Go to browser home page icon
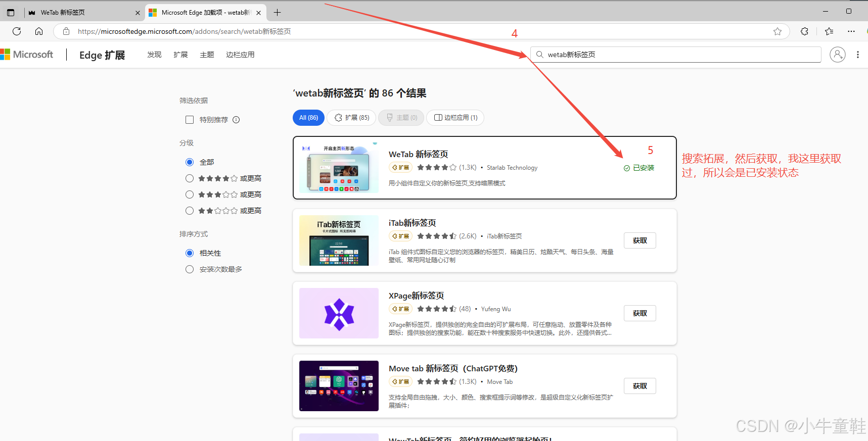The image size is (868, 441). point(39,31)
